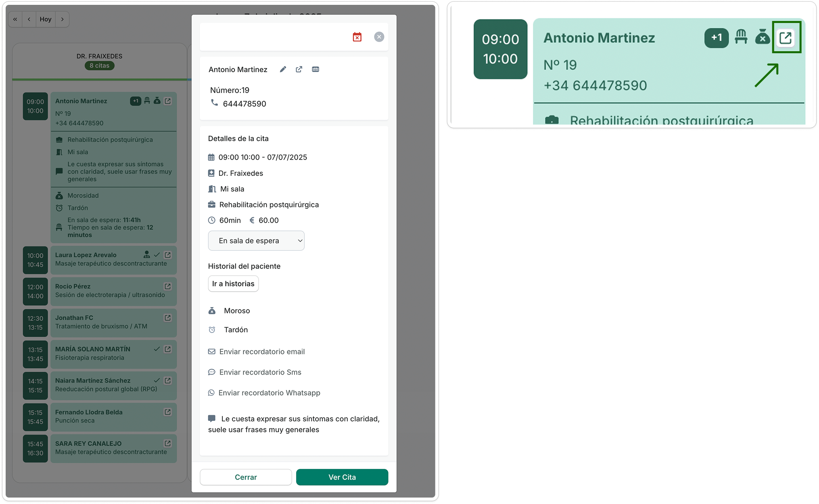Close the appointment details modal
This screenshot has height=504, width=819.
tap(379, 37)
